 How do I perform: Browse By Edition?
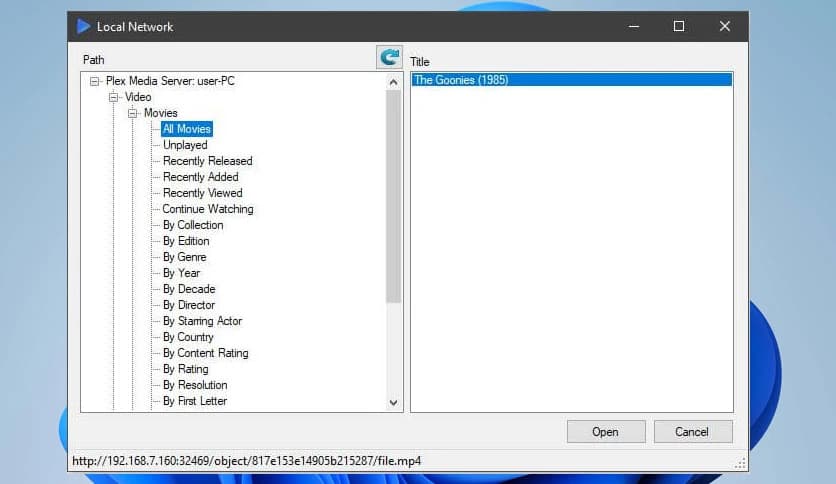click(186, 241)
